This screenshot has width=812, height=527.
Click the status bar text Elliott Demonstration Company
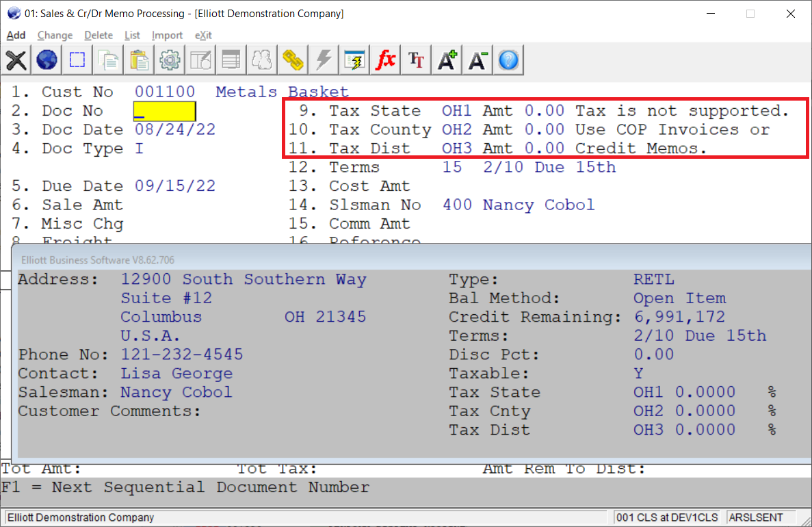tap(81, 517)
